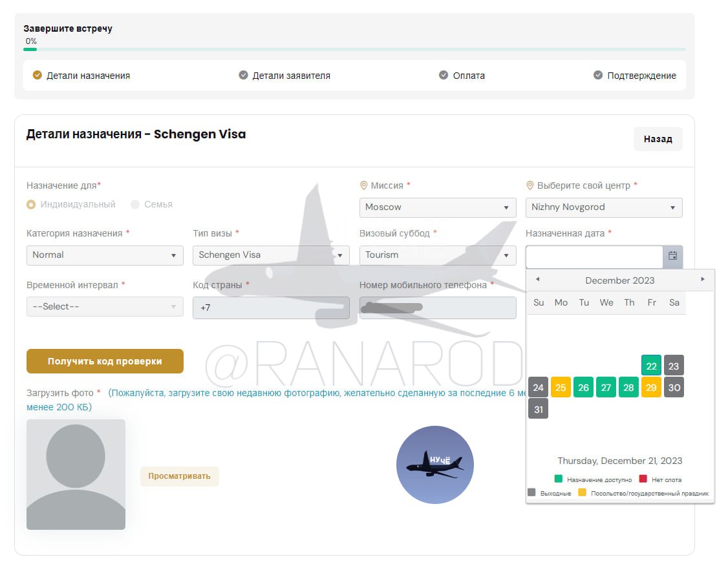Click the round airplane logo badge
Screen dimensions: 728x566
pos(434,465)
